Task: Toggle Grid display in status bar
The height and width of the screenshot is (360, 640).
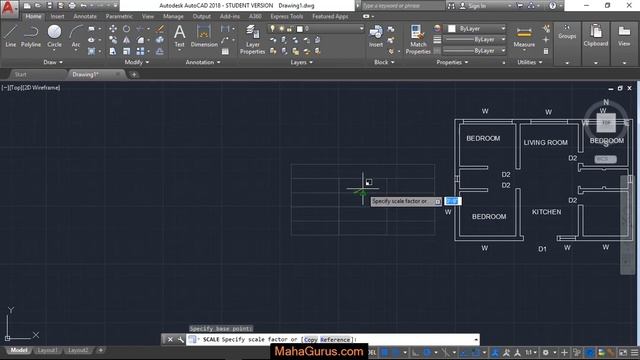Action: pyautogui.click(x=385, y=352)
